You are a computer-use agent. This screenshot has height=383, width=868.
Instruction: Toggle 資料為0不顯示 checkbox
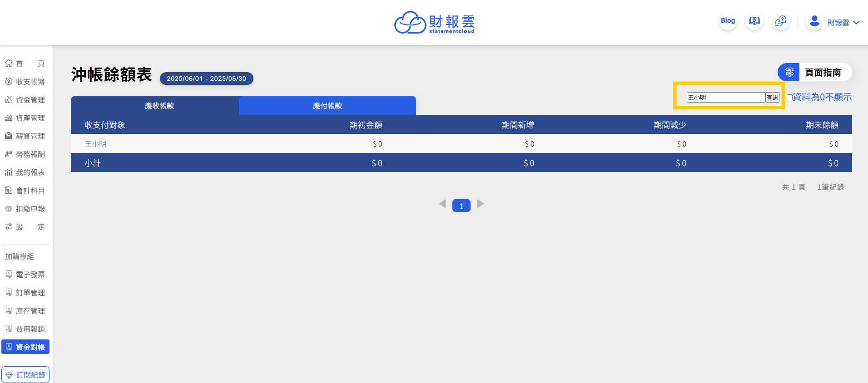789,97
